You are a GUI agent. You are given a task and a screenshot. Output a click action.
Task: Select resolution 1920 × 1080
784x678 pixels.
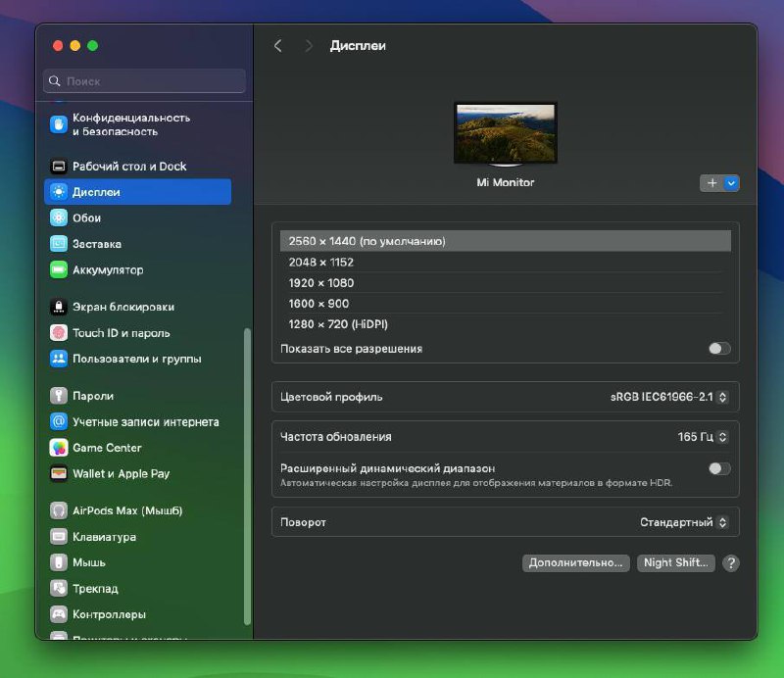click(x=506, y=283)
